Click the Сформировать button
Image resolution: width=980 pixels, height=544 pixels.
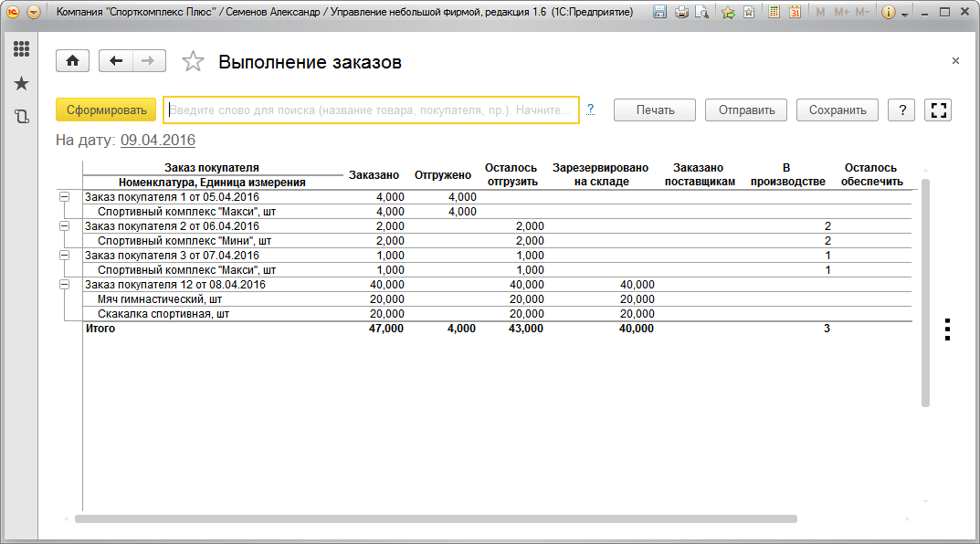tap(106, 110)
